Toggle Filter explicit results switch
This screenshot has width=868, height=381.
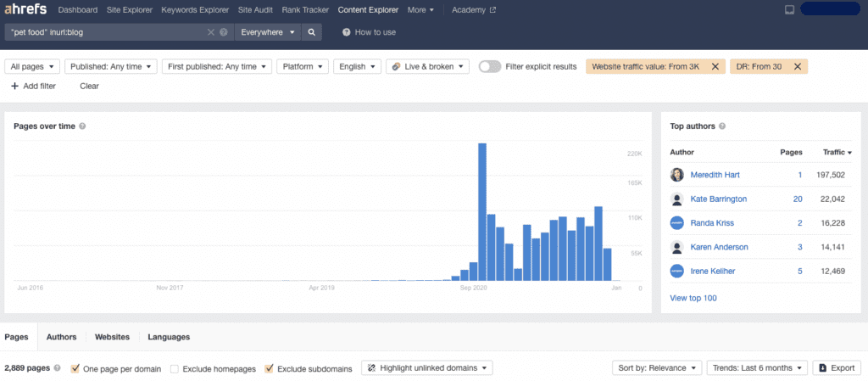[x=489, y=66]
